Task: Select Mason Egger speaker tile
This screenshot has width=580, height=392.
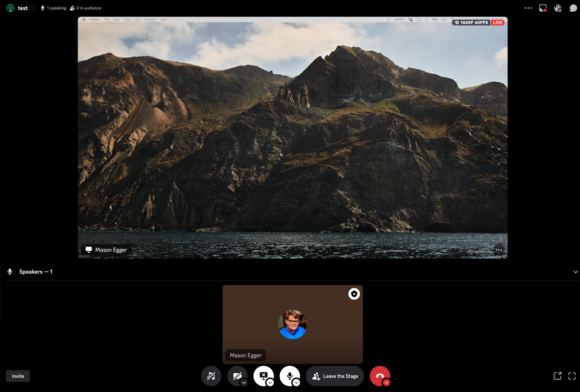Action: tap(293, 324)
